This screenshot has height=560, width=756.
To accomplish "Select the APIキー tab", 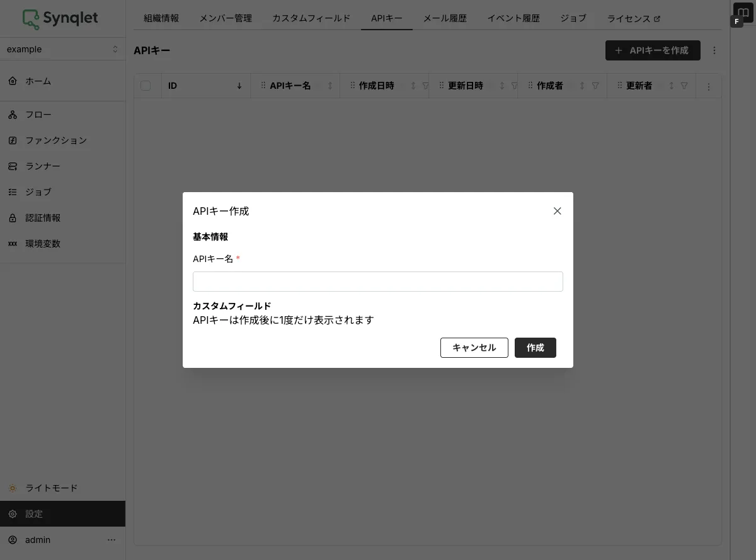I will tap(387, 18).
